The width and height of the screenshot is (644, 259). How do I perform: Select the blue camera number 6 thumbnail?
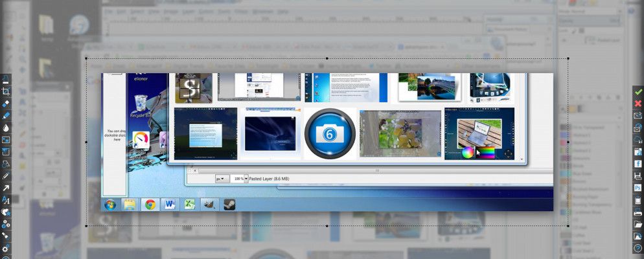tap(330, 133)
